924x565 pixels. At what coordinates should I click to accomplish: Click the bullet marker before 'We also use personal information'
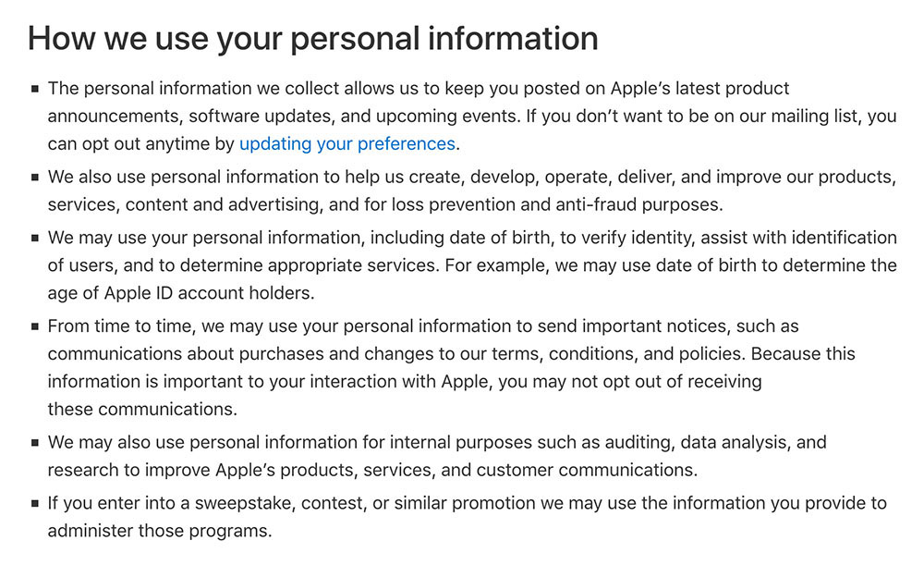pos(35,178)
